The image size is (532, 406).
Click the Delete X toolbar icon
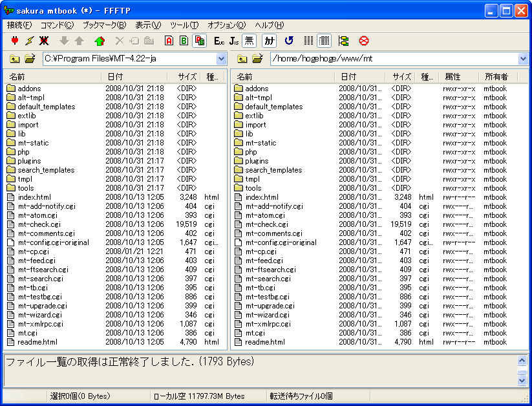point(120,41)
